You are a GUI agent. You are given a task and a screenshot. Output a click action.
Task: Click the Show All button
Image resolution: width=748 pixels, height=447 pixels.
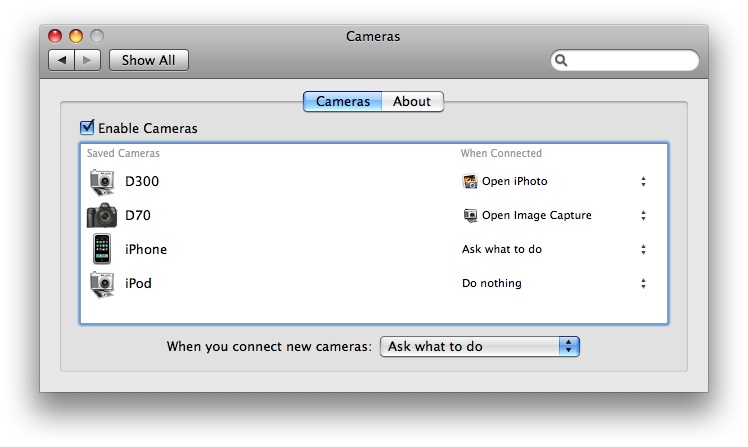coord(148,60)
